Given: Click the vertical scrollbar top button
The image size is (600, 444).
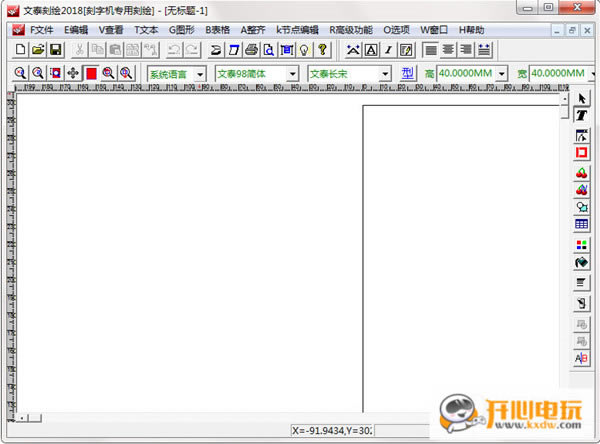Looking at the screenshot, I should [564, 99].
